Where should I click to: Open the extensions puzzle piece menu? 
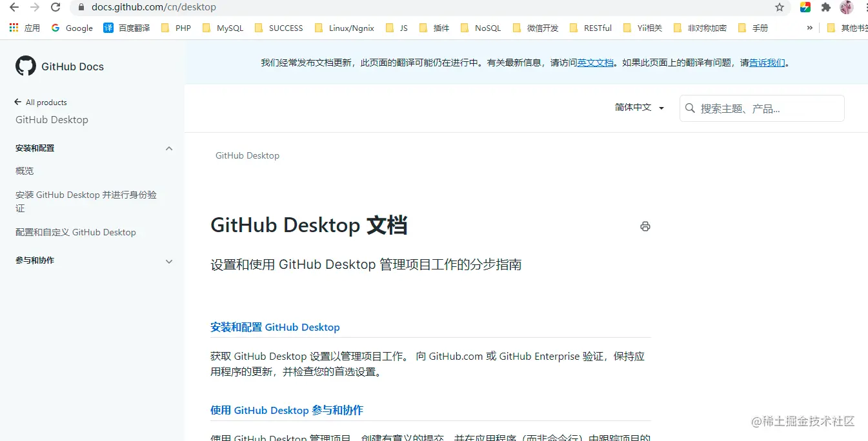tap(826, 7)
